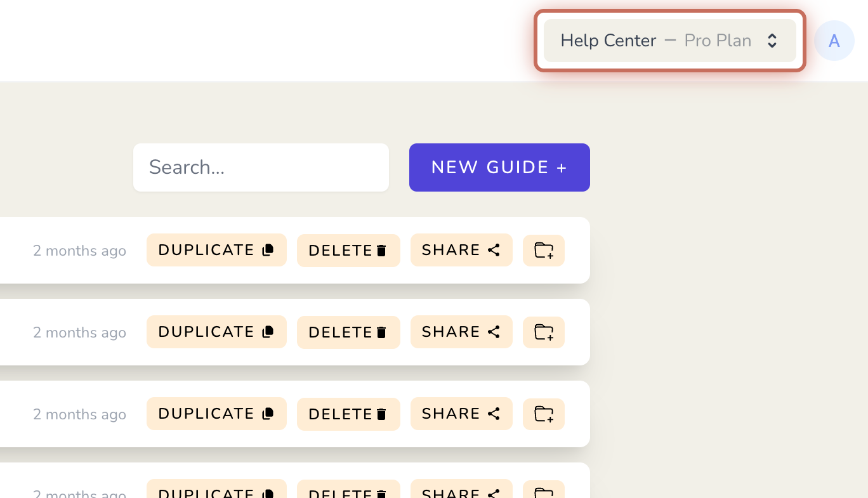Viewport: 868px width, 498px height.
Task: Delete the third guide row
Action: point(348,414)
